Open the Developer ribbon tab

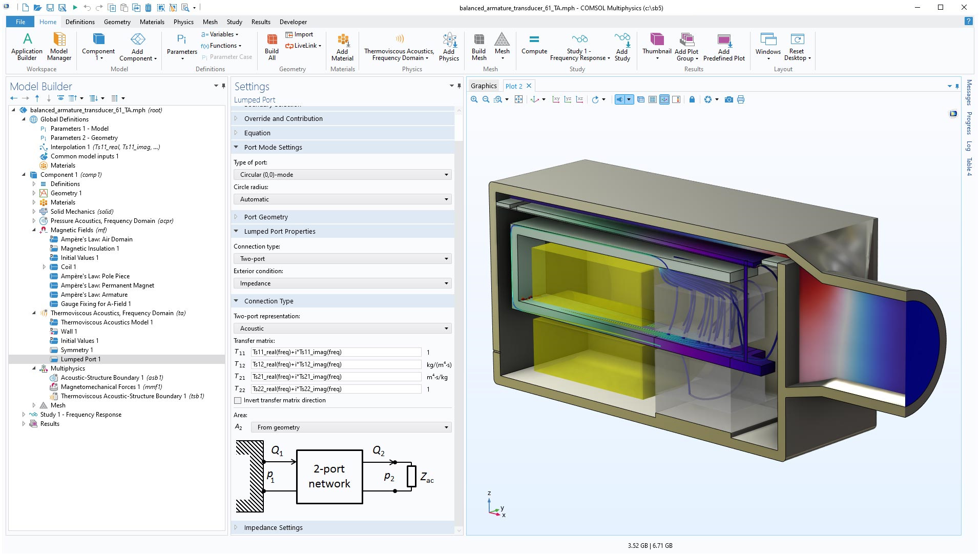click(293, 22)
